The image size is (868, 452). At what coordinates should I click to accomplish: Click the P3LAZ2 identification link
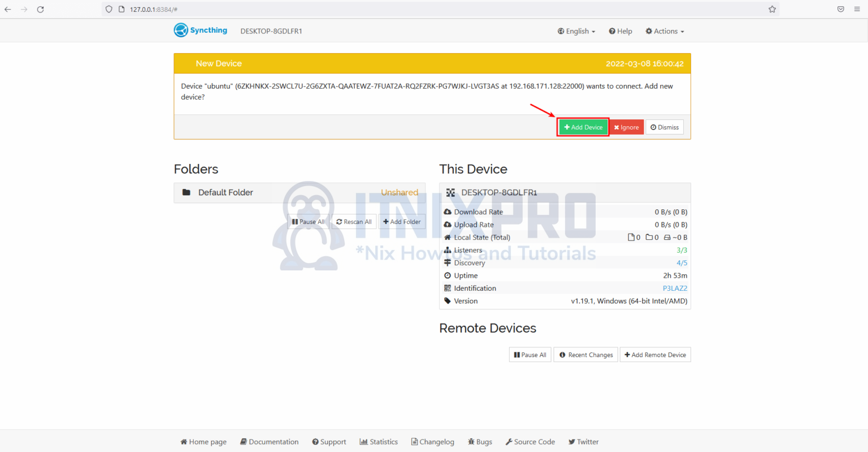pos(675,288)
